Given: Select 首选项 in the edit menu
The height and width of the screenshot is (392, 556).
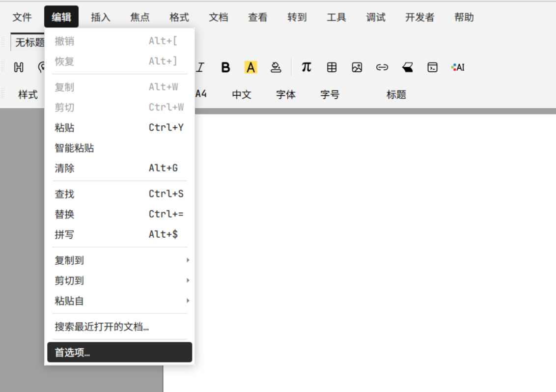Looking at the screenshot, I should 119,352.
